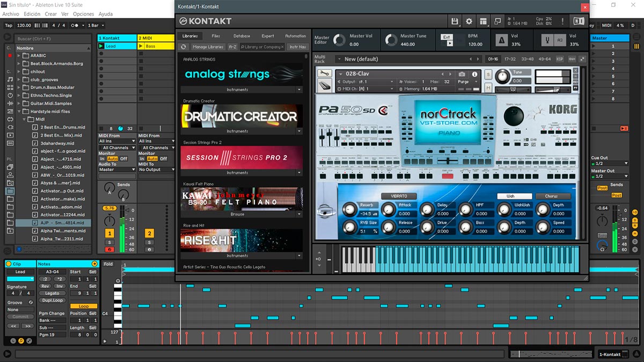644x362 pixels.
Task: Click the Kontakt panic exclamation icon
Action: [x=562, y=21]
